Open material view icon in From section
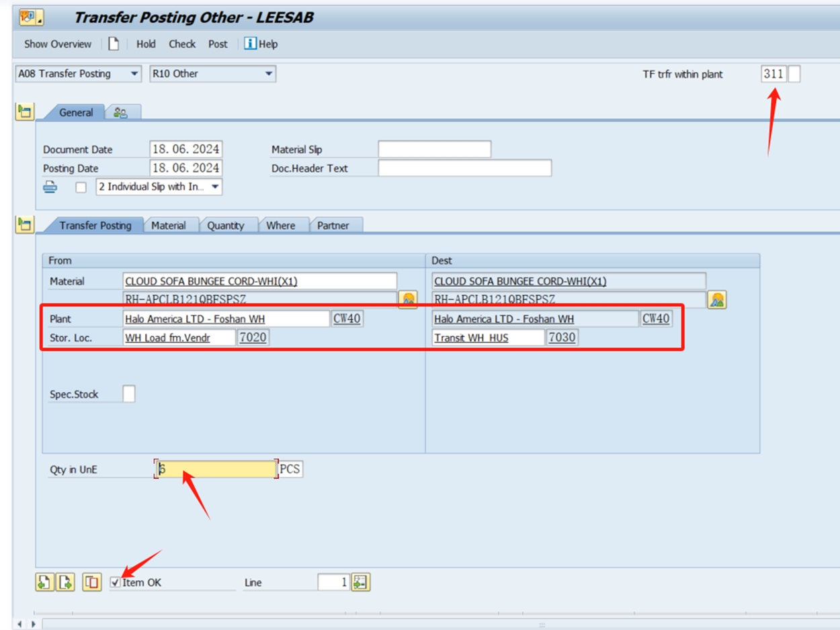Screen dimensions: 840x630 (x=408, y=300)
